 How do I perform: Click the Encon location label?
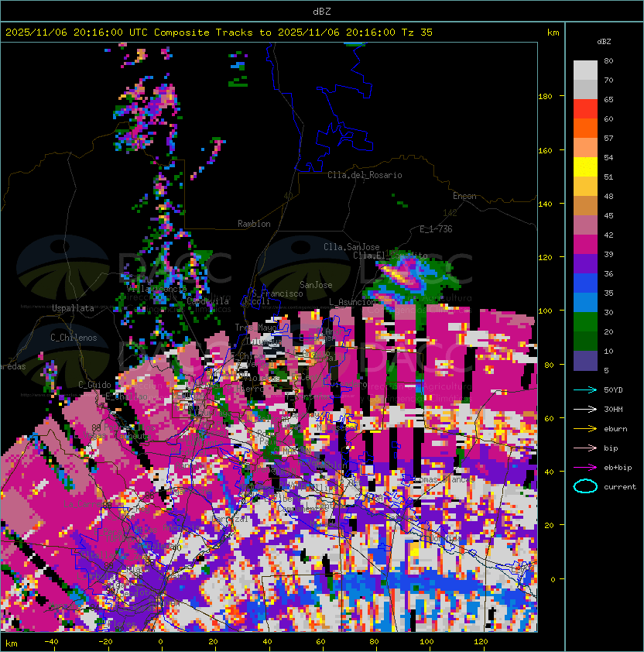coord(464,196)
